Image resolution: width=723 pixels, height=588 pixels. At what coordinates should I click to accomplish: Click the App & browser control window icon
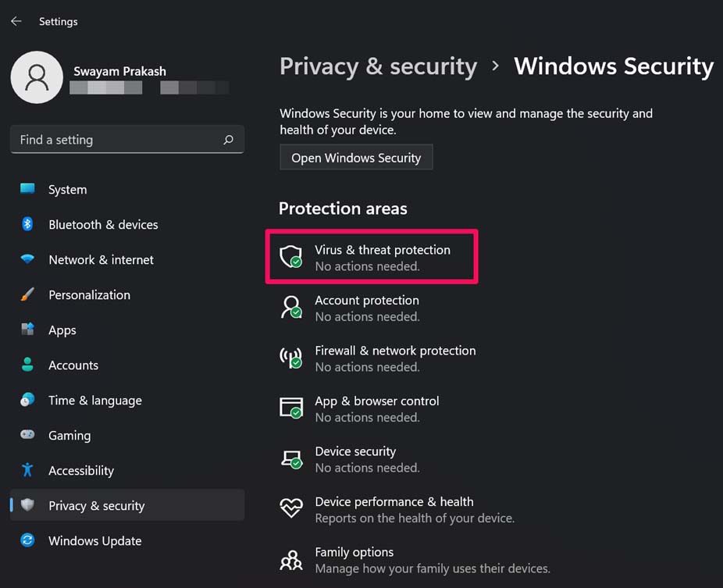tap(290, 408)
